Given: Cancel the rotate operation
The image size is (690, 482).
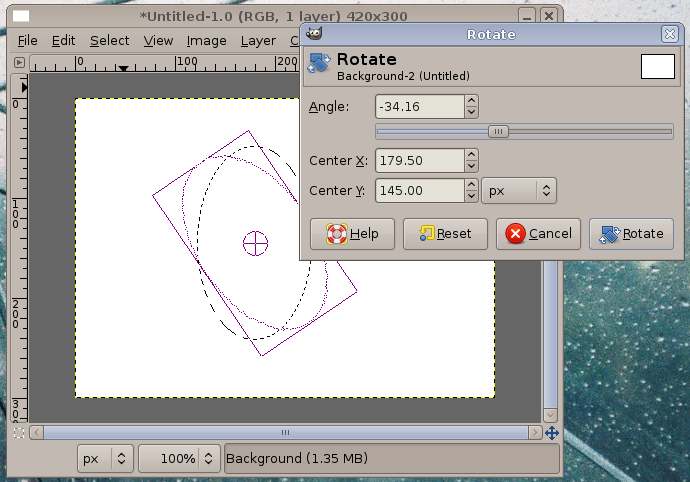Looking at the screenshot, I should pyautogui.click(x=538, y=234).
